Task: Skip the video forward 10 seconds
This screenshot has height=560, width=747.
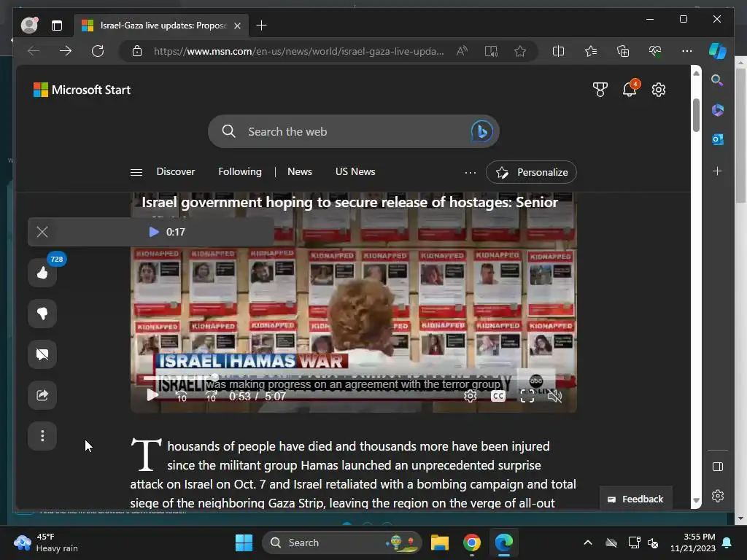Action: coord(211,396)
